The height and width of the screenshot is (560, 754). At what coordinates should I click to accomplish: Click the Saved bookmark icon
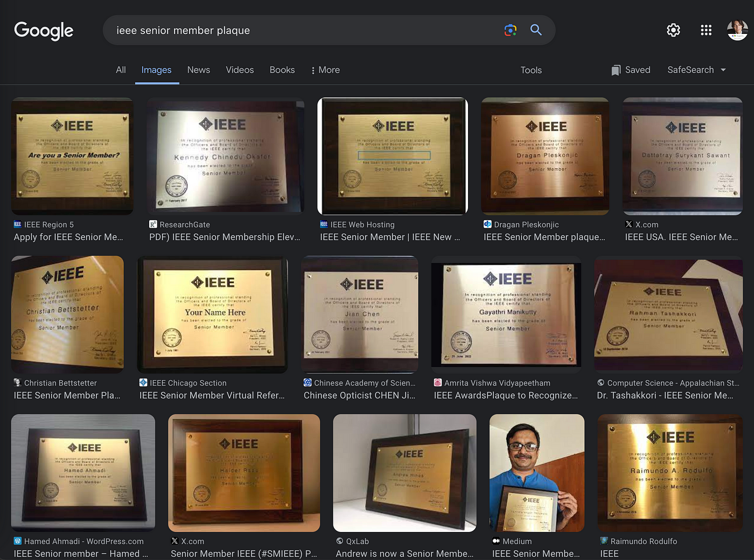(616, 70)
